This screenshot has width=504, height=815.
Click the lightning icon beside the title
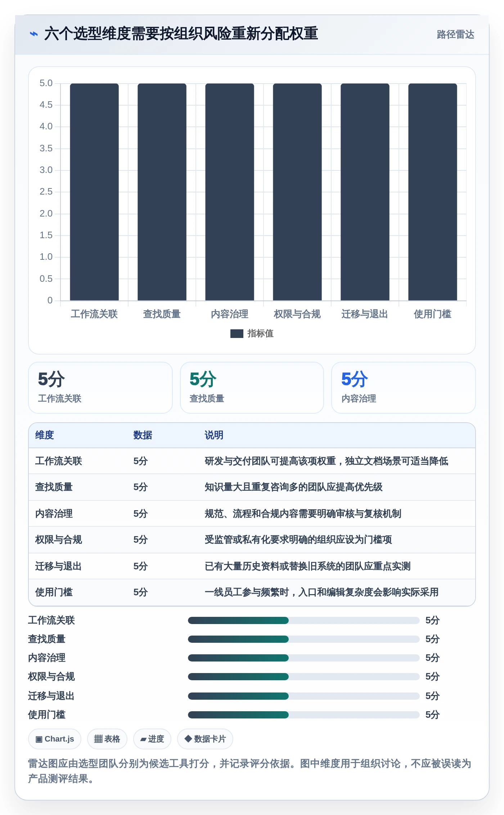[33, 34]
